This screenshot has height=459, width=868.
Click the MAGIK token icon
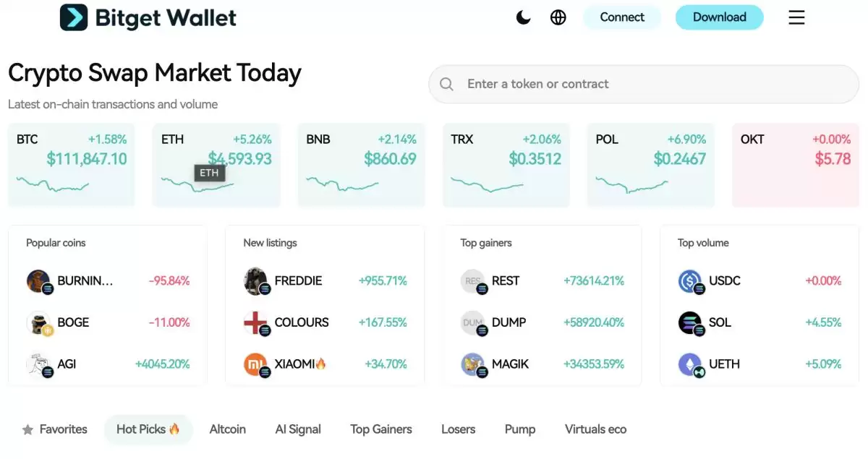[473, 364]
